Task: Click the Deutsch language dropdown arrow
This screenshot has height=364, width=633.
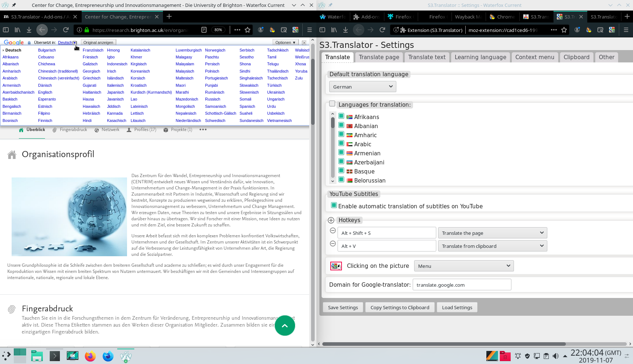Action: click(x=75, y=43)
